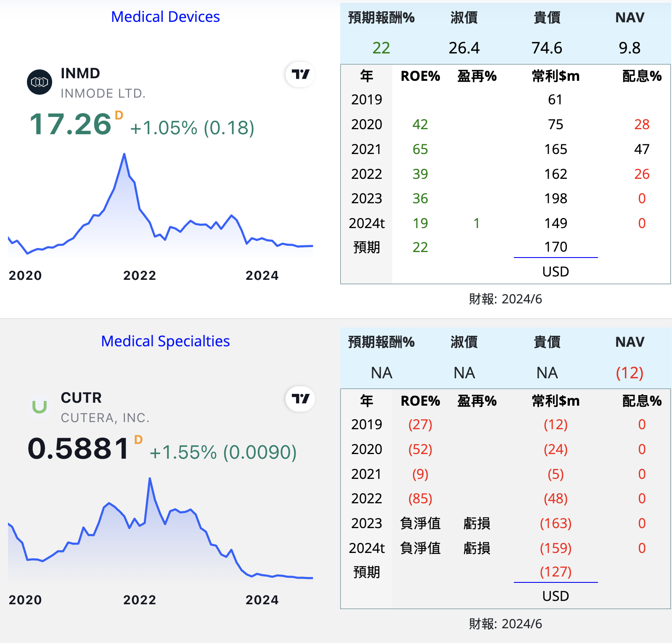Screen dimensions: 672x643
Task: Click CUTR 2022 ROE value (85)
Action: (x=421, y=499)
